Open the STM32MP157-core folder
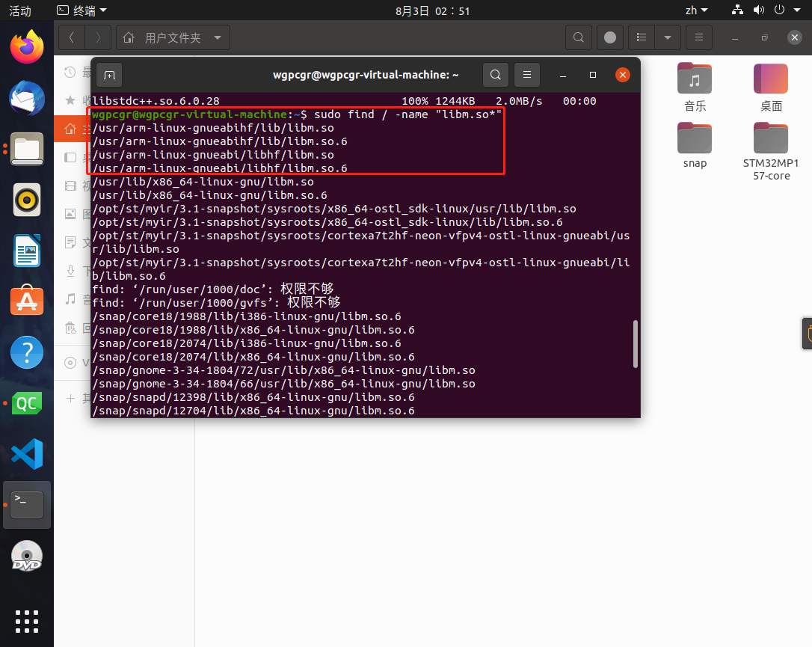The height and width of the screenshot is (647, 812). (771, 152)
